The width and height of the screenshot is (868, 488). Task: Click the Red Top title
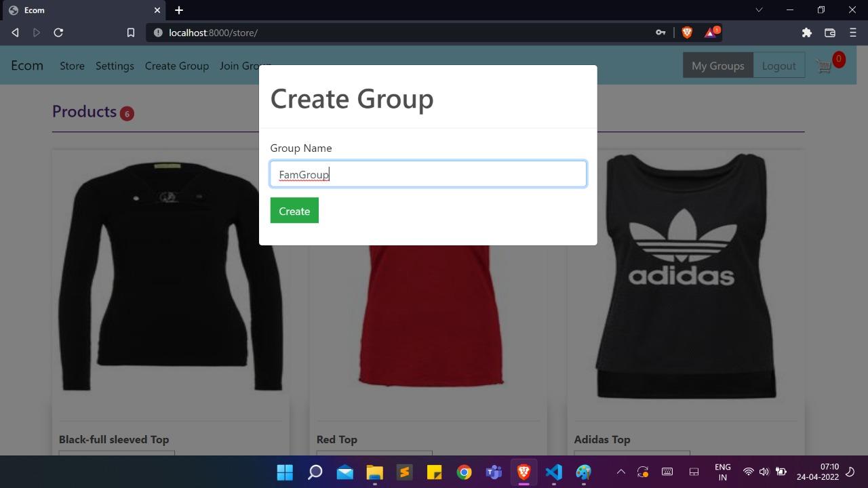click(337, 439)
